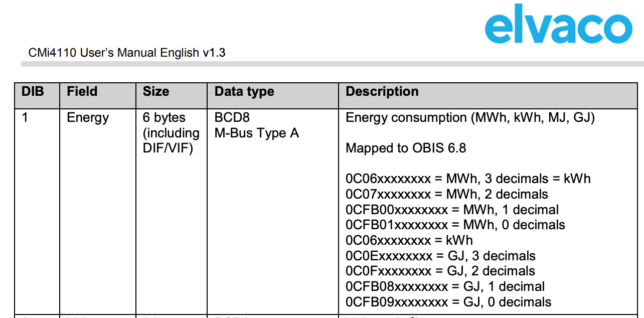The width and height of the screenshot is (644, 318).
Task: Click the 0CFB08xxxxxxxx GJ 1 decimal line
Action: [x=445, y=286]
